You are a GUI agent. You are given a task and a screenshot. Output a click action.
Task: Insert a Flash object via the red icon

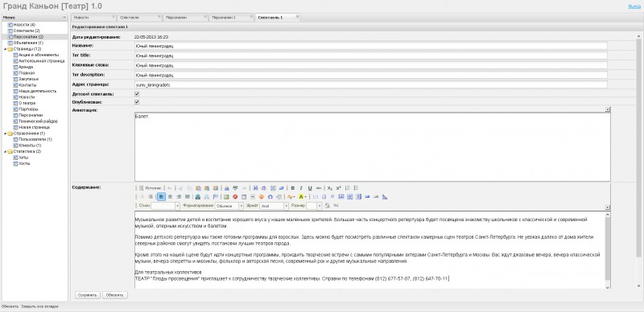[x=235, y=197]
